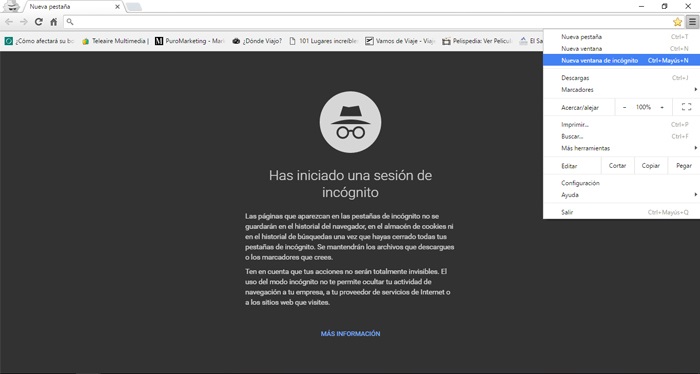Image resolution: width=700 pixels, height=374 pixels.
Task: Expand the Marcadores submenu
Action: [x=621, y=90]
